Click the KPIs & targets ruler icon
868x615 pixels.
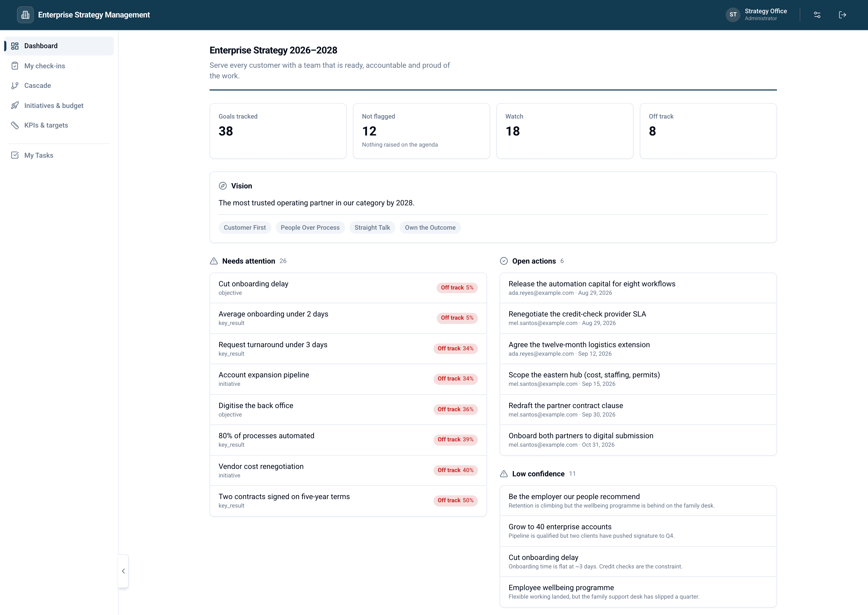(x=15, y=125)
